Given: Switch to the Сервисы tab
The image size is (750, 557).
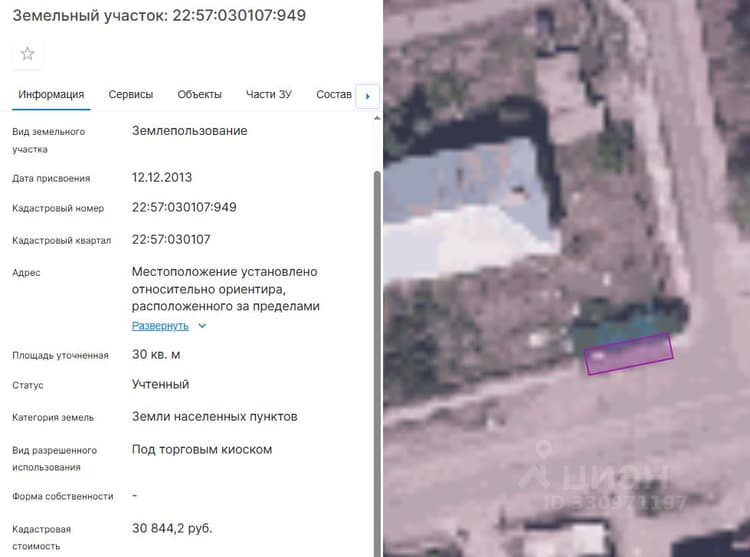Looking at the screenshot, I should [x=131, y=95].
